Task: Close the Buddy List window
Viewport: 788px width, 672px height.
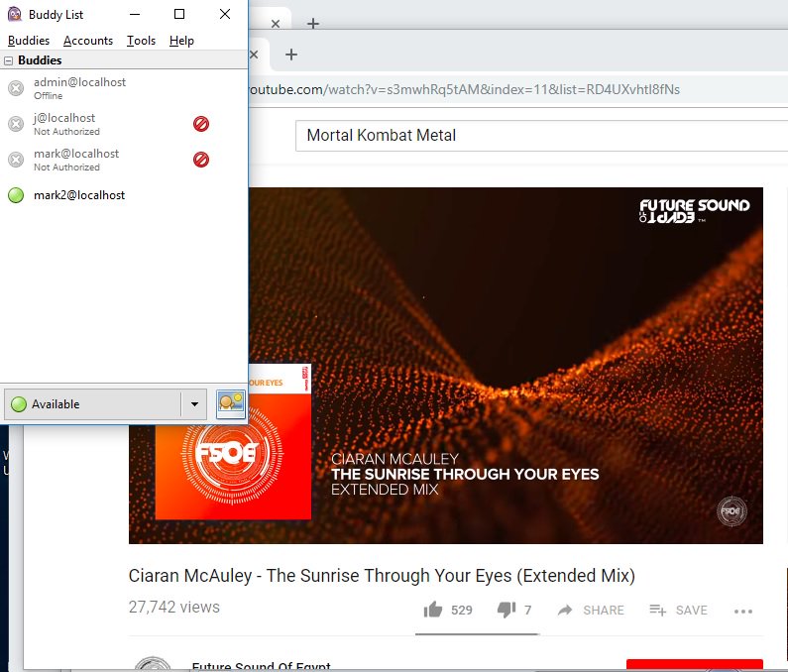Action: point(225,14)
